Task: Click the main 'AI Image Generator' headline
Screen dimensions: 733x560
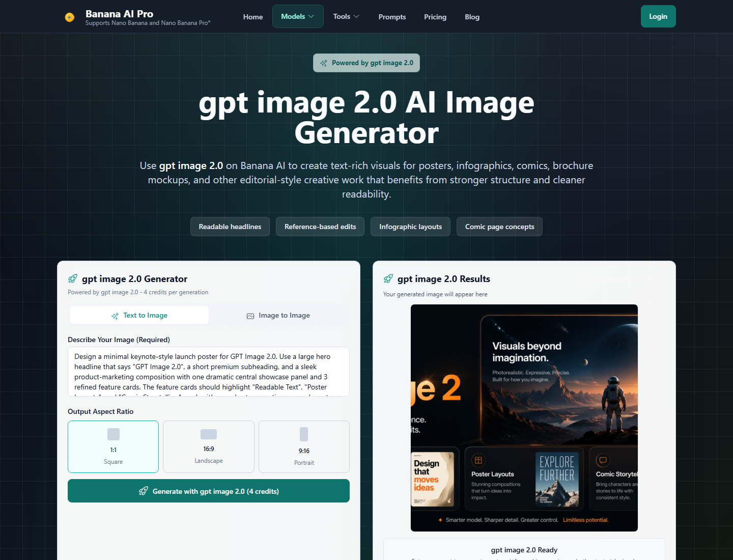Action: click(366, 118)
